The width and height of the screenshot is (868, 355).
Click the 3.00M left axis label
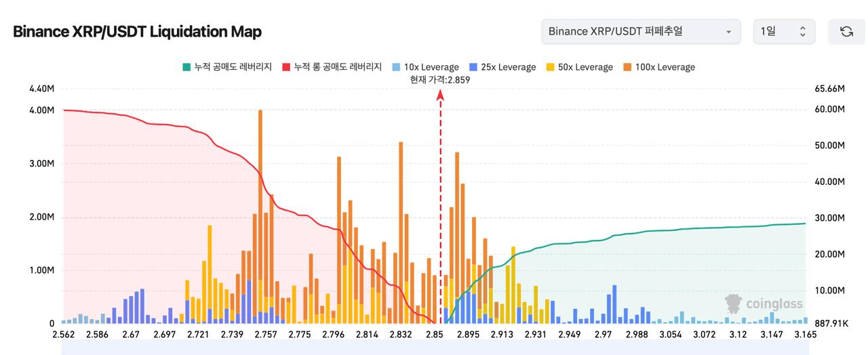tap(42, 163)
